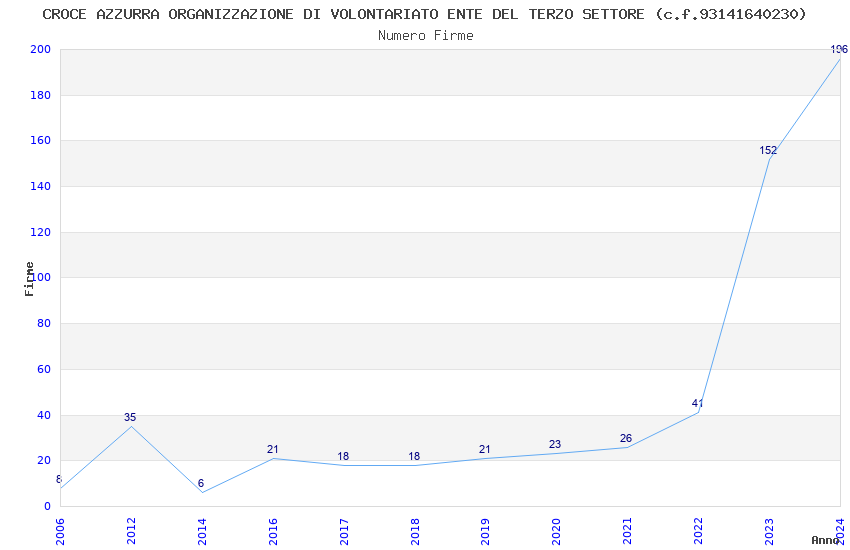Click the 'Anno' x-axis label
The image size is (850, 550).
pyautogui.click(x=825, y=540)
